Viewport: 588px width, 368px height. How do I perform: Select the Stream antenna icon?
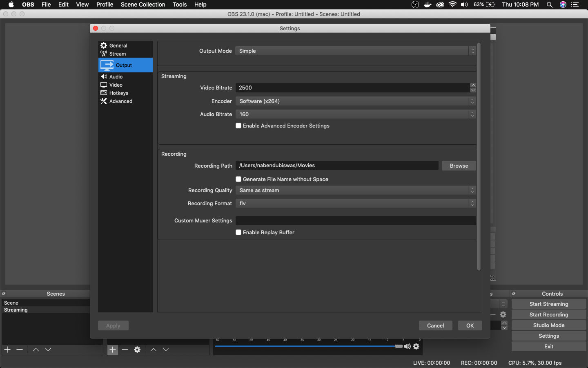(x=104, y=54)
